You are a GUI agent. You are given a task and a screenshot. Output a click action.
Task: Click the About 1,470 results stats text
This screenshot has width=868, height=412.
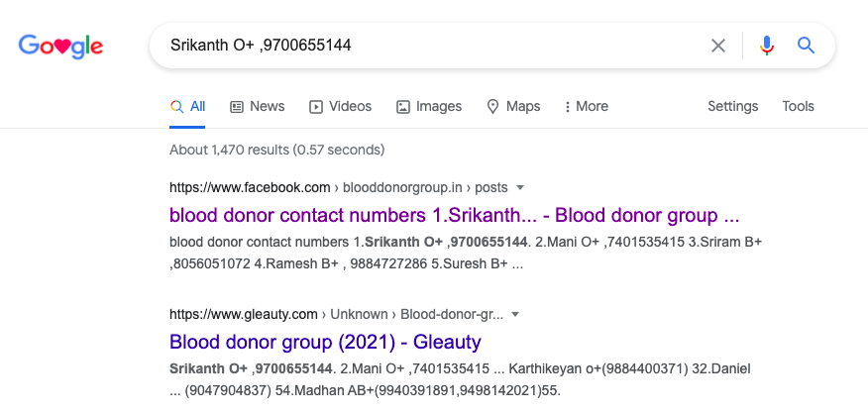[x=276, y=151]
